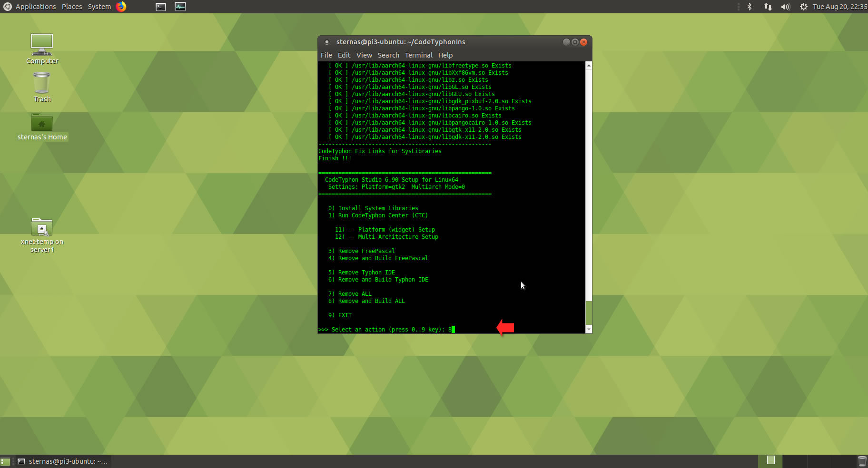Screen dimensions: 868x468
Task: Click the '5) Remove Typhon IDE' line
Action: pos(362,273)
